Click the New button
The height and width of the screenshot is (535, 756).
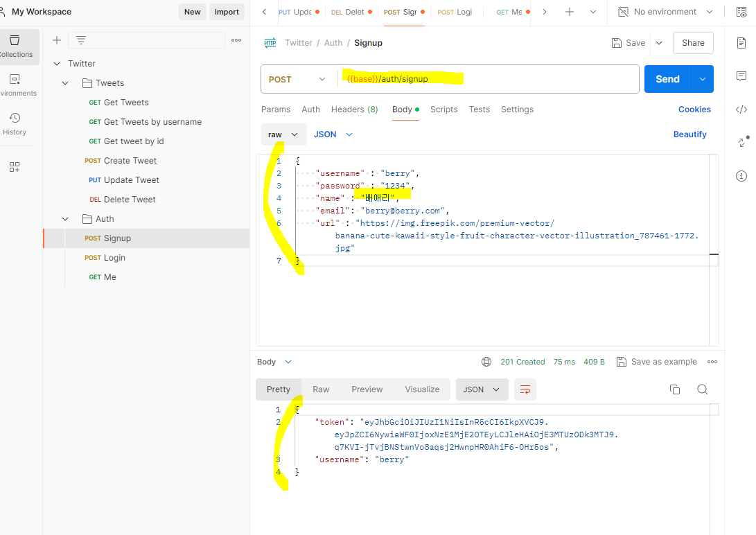click(x=193, y=12)
